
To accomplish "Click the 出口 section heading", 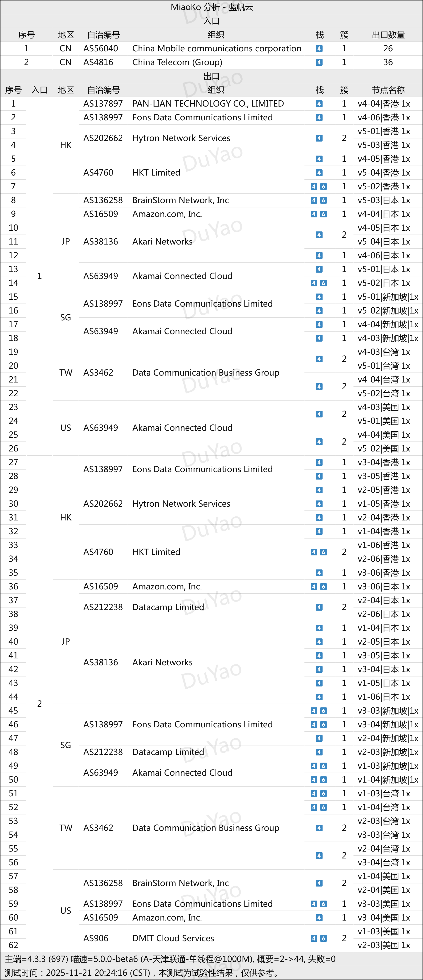I will click(x=212, y=76).
